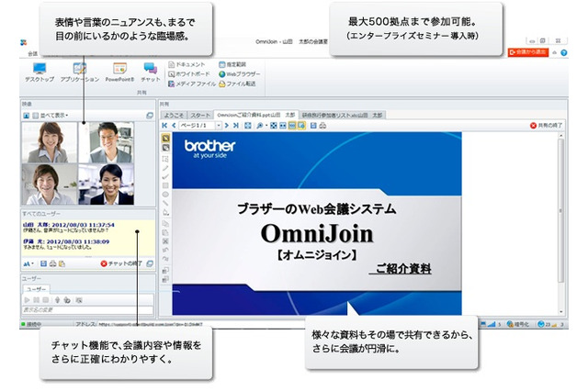This screenshot has height=391, width=588.
Task: Save the chat log
Action: [x=43, y=263]
